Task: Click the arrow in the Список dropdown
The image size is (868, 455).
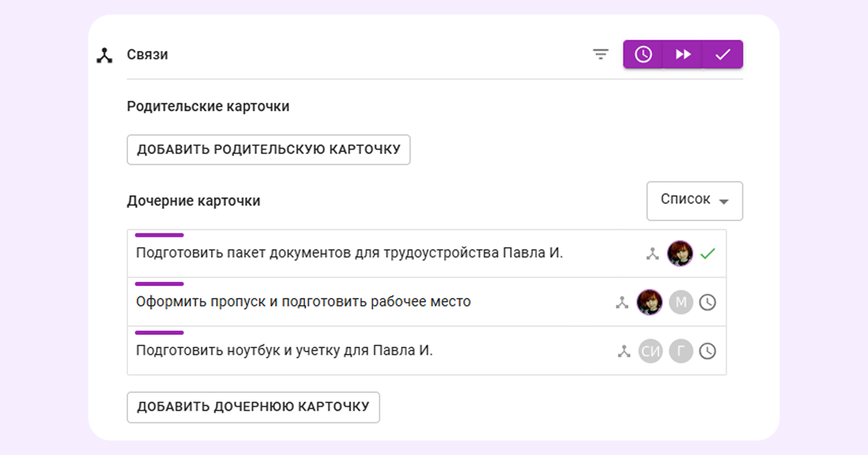Action: coord(724,201)
